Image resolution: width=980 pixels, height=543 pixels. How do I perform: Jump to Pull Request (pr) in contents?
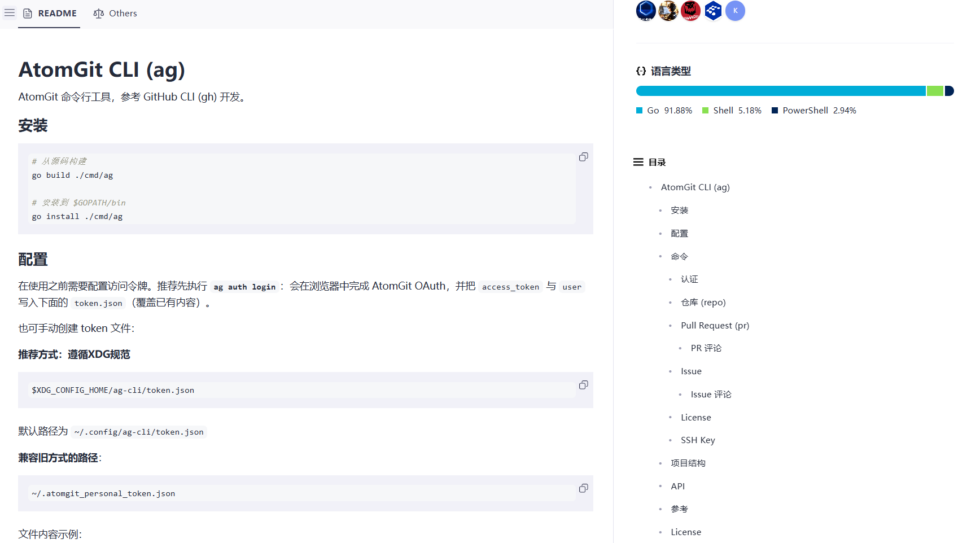[x=715, y=326]
